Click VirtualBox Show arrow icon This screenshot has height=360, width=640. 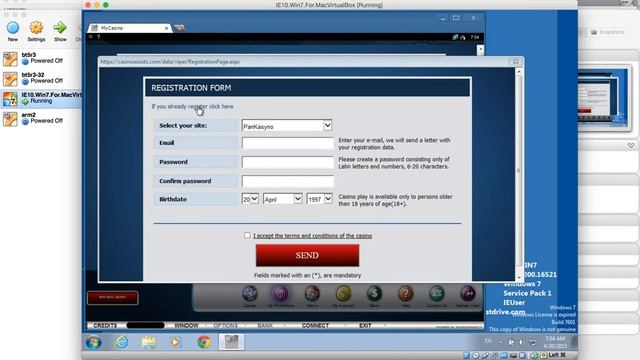pyautogui.click(x=60, y=32)
